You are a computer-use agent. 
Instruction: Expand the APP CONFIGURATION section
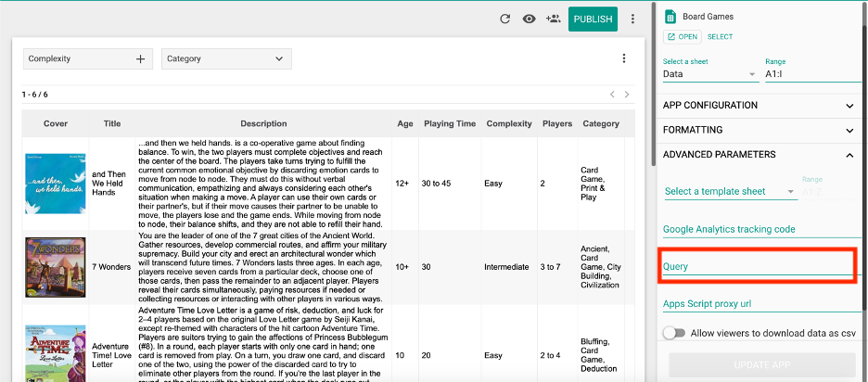[x=759, y=105]
